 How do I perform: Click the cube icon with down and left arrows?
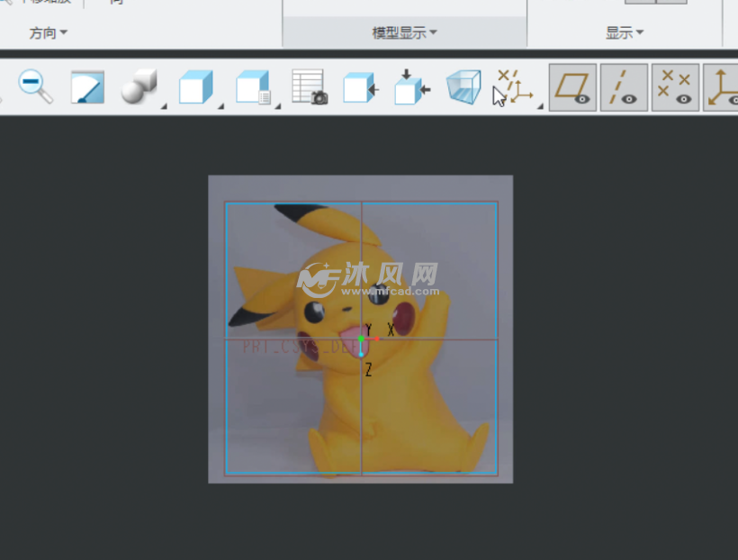(412, 87)
